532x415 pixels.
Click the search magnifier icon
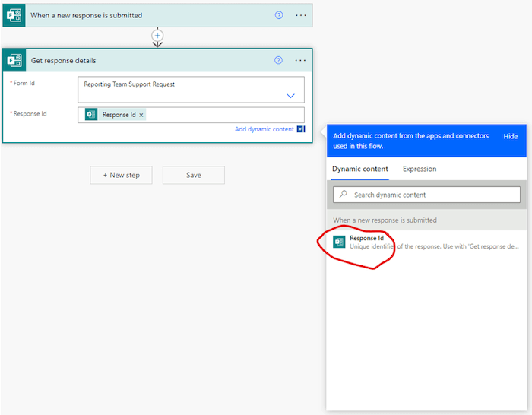click(x=344, y=194)
